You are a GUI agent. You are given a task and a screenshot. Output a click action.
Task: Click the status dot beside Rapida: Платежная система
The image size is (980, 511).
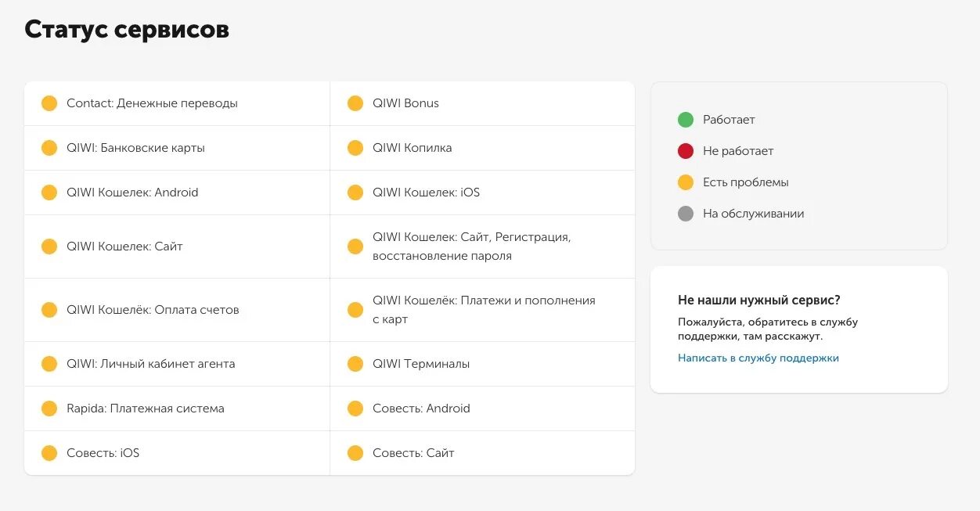(x=49, y=408)
